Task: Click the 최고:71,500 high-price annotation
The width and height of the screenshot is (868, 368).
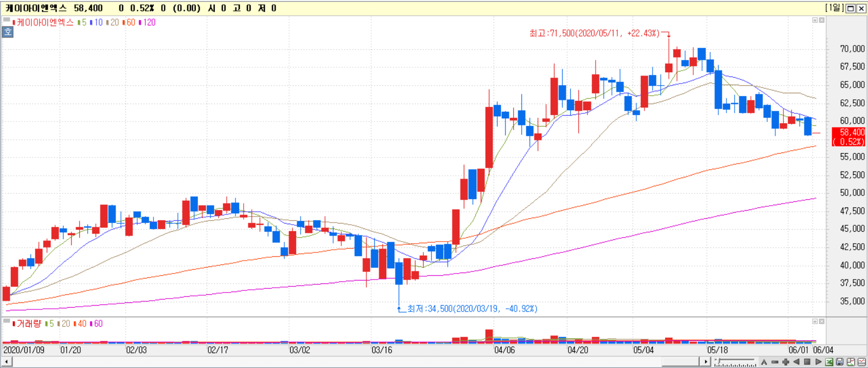Action: click(595, 33)
